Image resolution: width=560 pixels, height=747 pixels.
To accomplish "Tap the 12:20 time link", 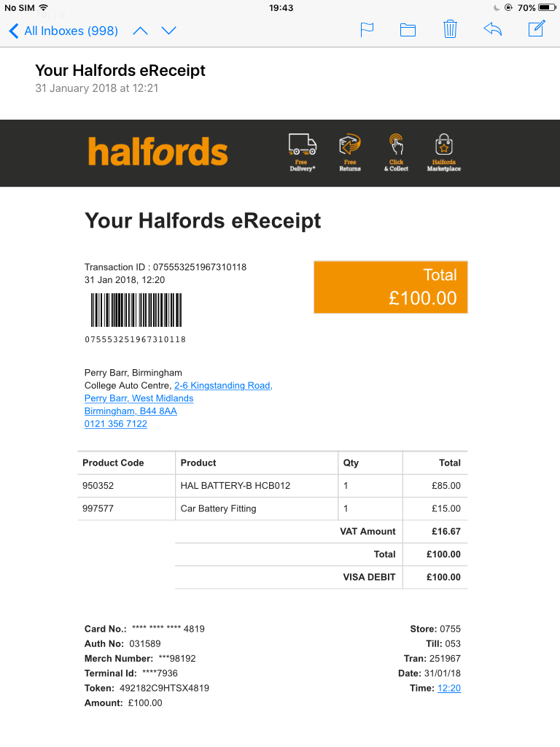I will tap(448, 688).
